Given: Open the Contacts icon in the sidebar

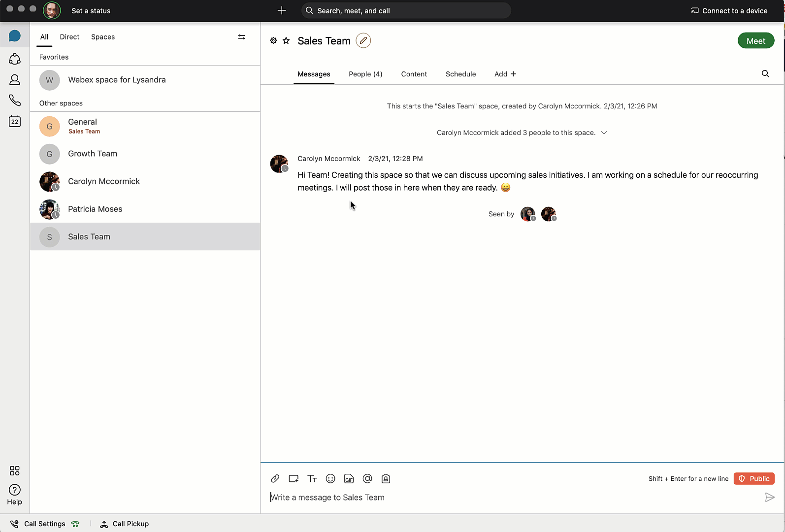Looking at the screenshot, I should 15,80.
